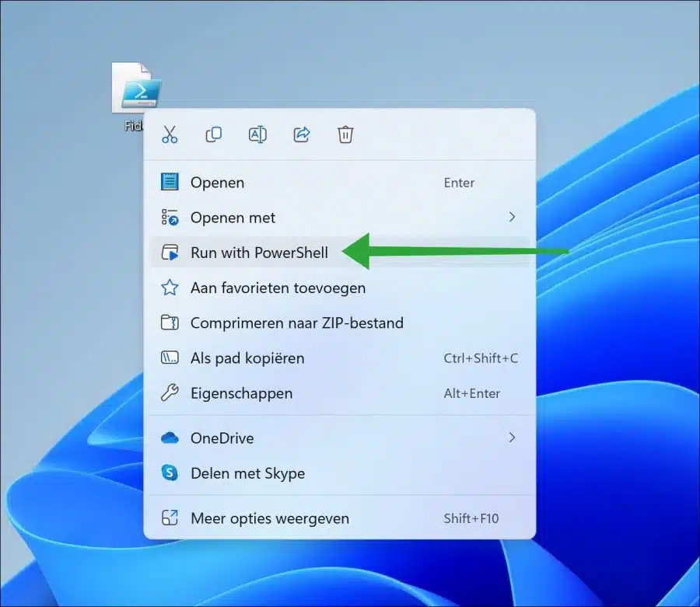700x607 pixels.
Task: Select Run with PowerShell
Action: tap(340, 253)
